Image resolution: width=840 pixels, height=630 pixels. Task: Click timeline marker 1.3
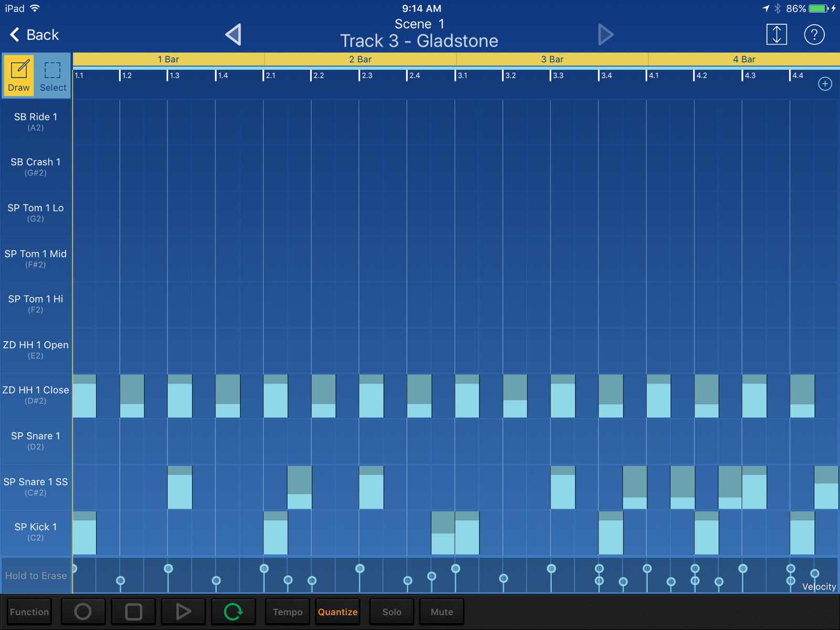point(174,76)
